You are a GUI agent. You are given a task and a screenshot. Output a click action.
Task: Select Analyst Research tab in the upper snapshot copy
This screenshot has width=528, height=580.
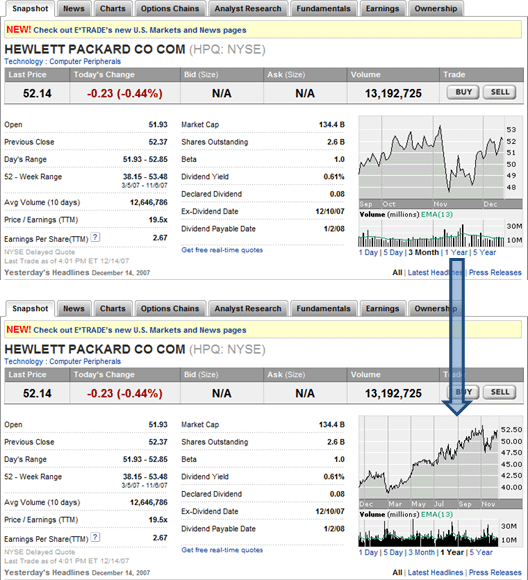tap(248, 9)
